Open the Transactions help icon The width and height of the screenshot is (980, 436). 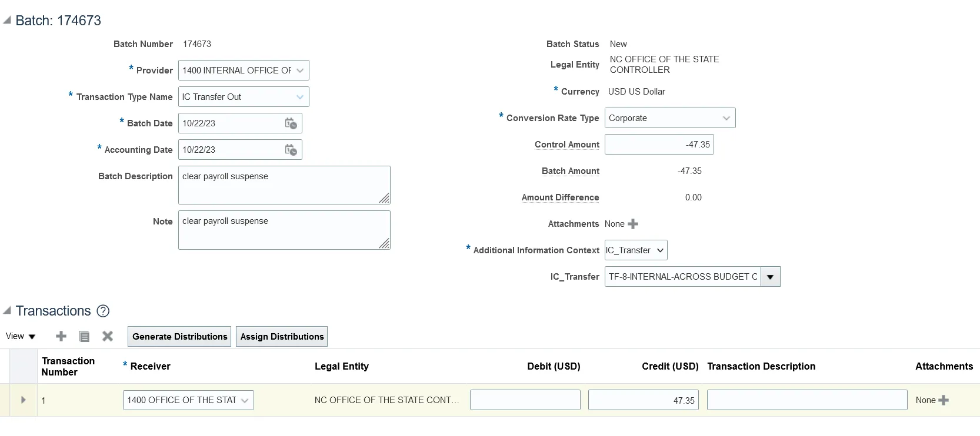[x=103, y=311]
